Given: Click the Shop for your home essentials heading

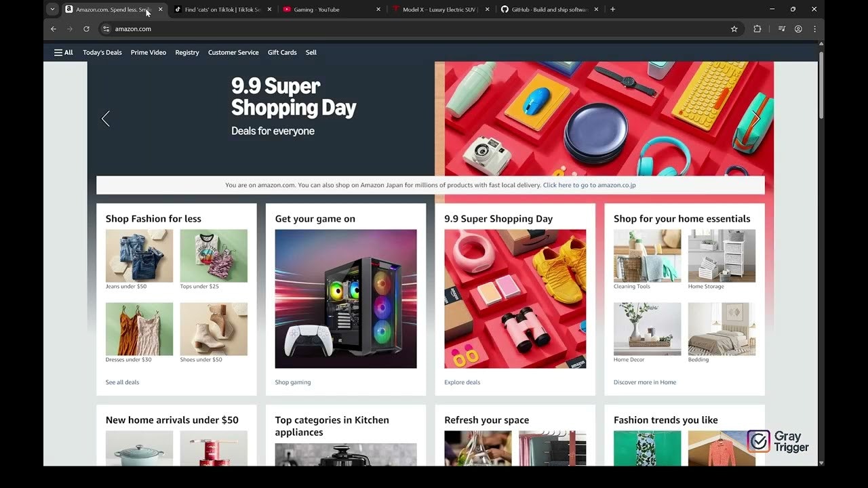Looking at the screenshot, I should tap(682, 218).
